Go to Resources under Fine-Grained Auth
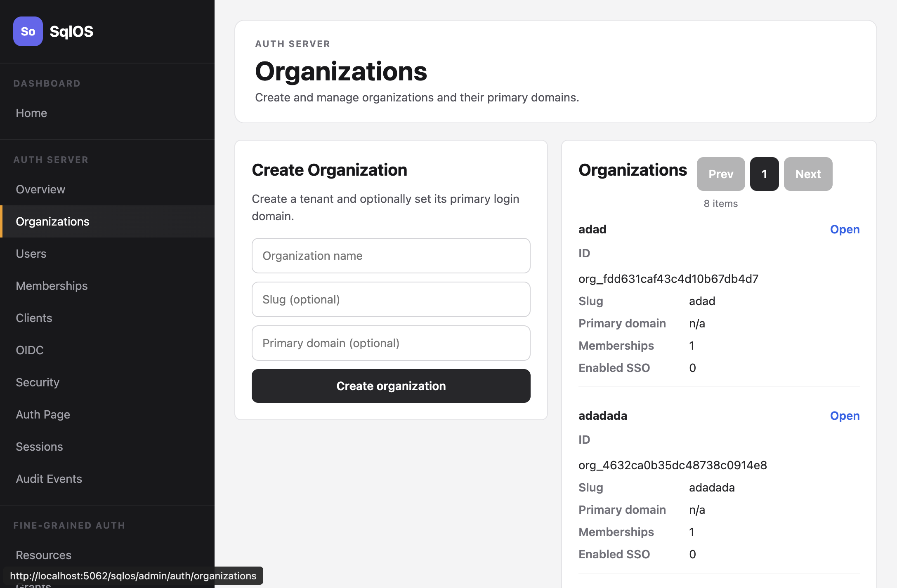Screen dimensions: 897x588 [43, 555]
